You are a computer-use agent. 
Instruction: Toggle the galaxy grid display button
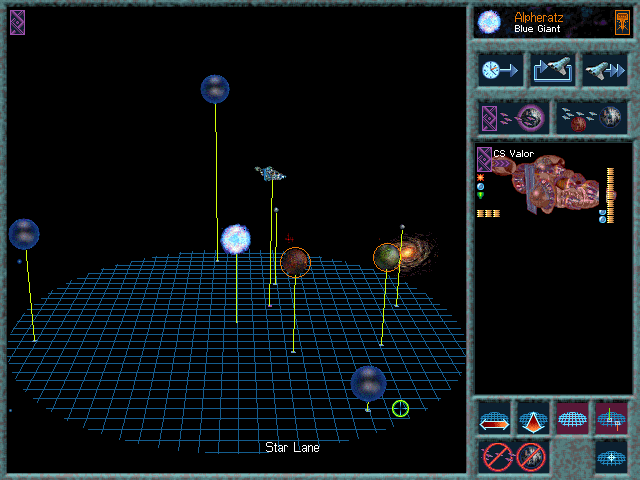(x=572, y=418)
